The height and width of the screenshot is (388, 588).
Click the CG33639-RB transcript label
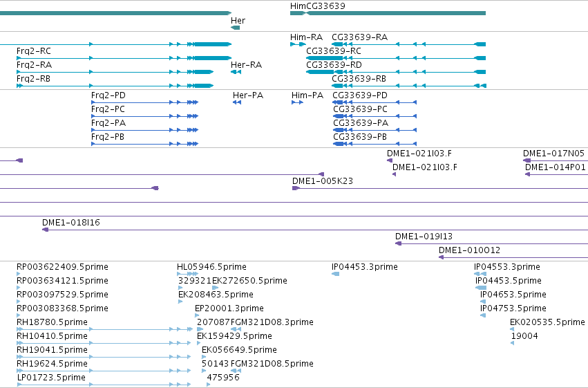(359, 79)
